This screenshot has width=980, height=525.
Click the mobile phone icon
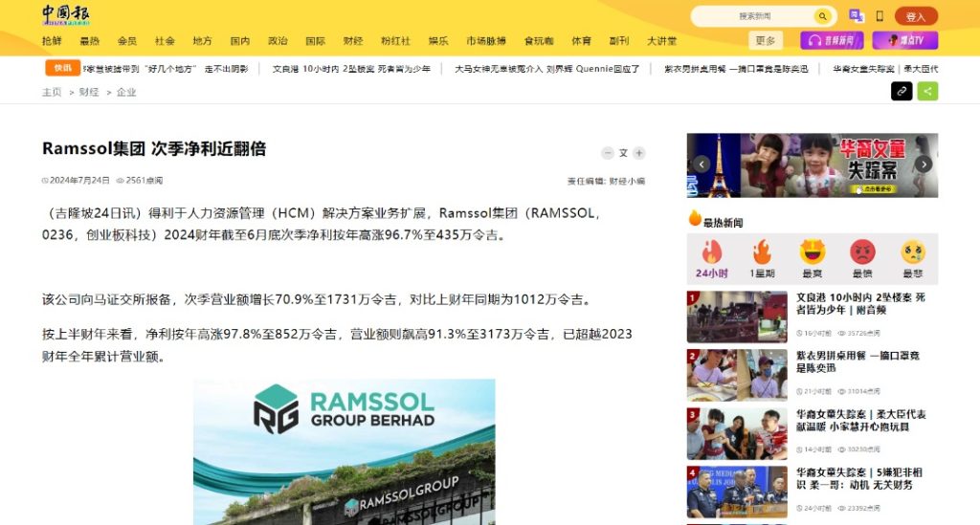pos(880,16)
